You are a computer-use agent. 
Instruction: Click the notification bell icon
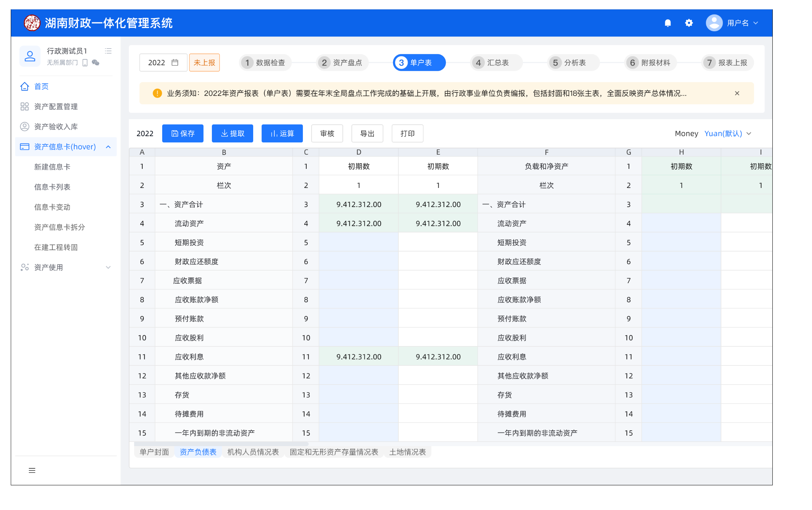tap(668, 23)
